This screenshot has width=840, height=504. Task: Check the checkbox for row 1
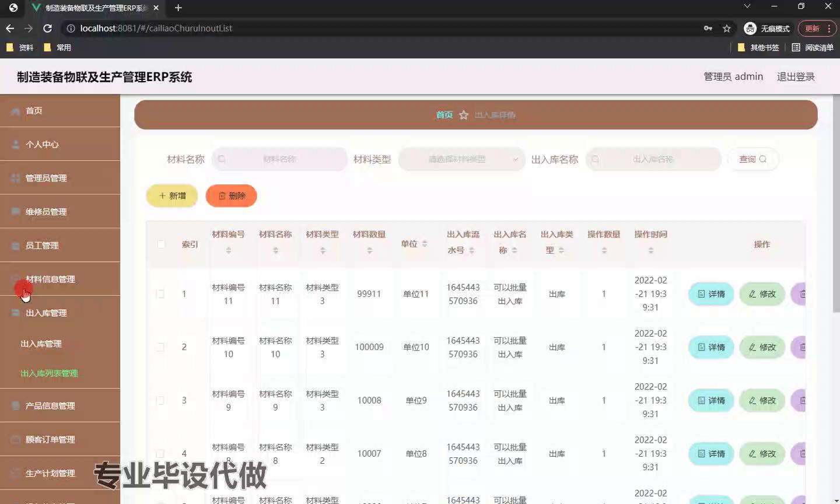click(160, 294)
